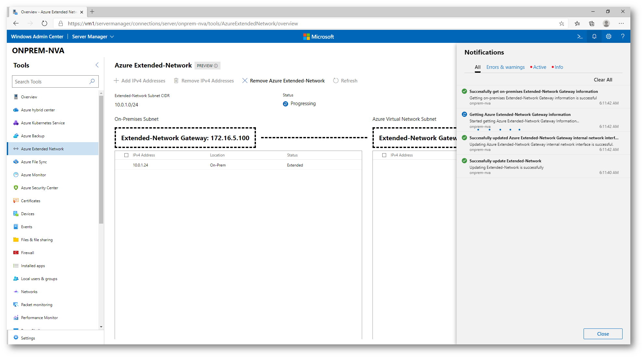644x358 pixels.
Task: Click Remove Azure Extended-Network
Action: pyautogui.click(x=284, y=81)
